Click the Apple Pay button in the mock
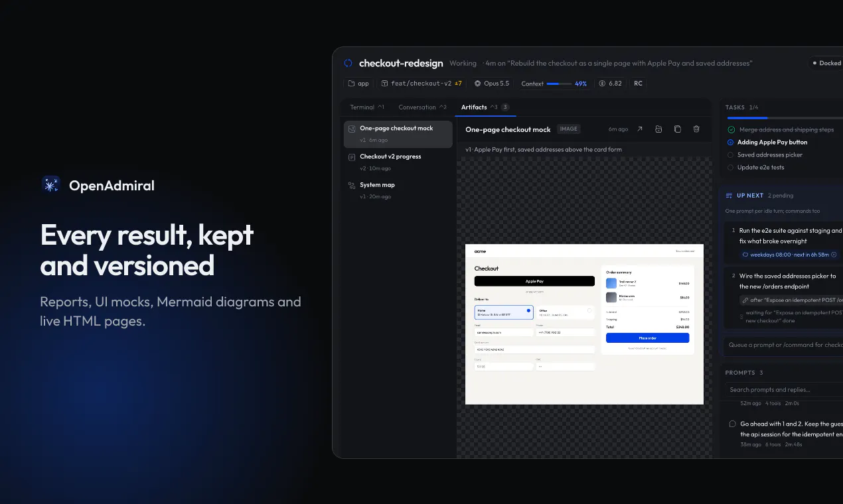Screen dimensions: 843x504 534,281
